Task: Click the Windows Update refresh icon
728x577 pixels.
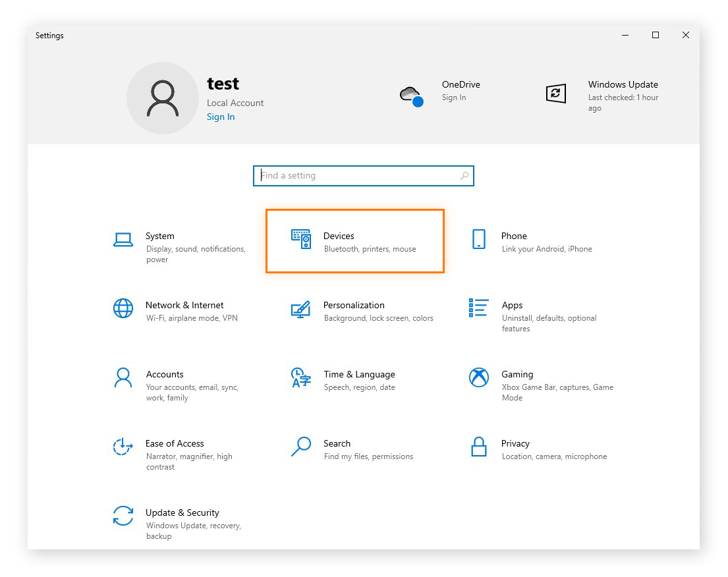Action: (x=556, y=94)
